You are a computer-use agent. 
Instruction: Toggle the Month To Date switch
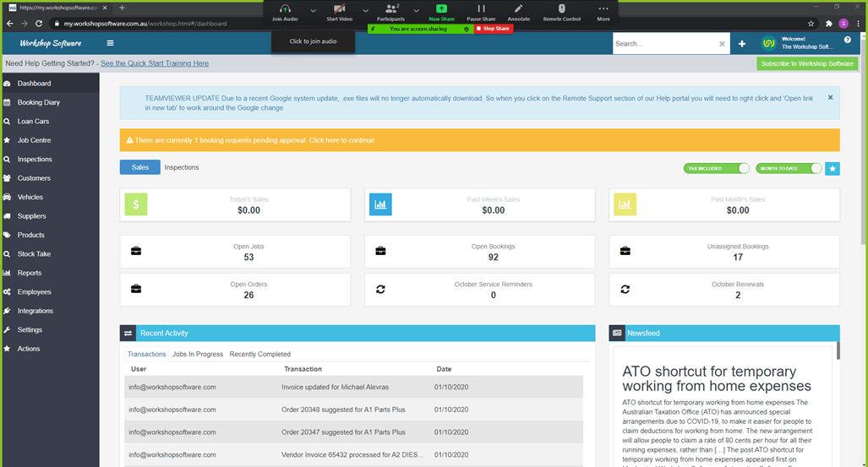(x=789, y=168)
